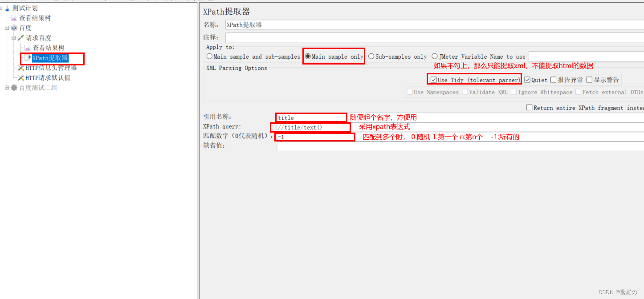Click the 请求百度 sampler pipette icon
The height and width of the screenshot is (299, 644).
click(x=21, y=38)
